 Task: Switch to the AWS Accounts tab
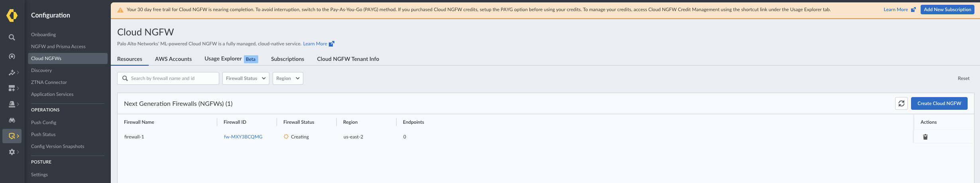pos(173,59)
